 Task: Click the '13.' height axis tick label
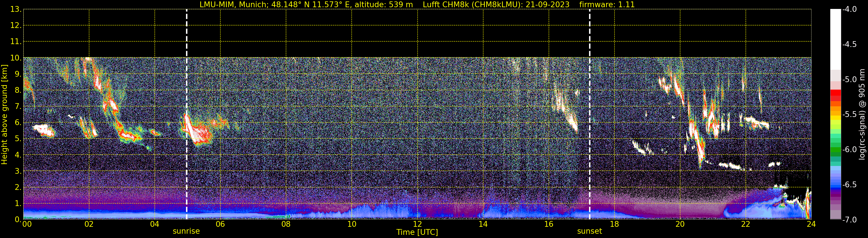coord(16,10)
